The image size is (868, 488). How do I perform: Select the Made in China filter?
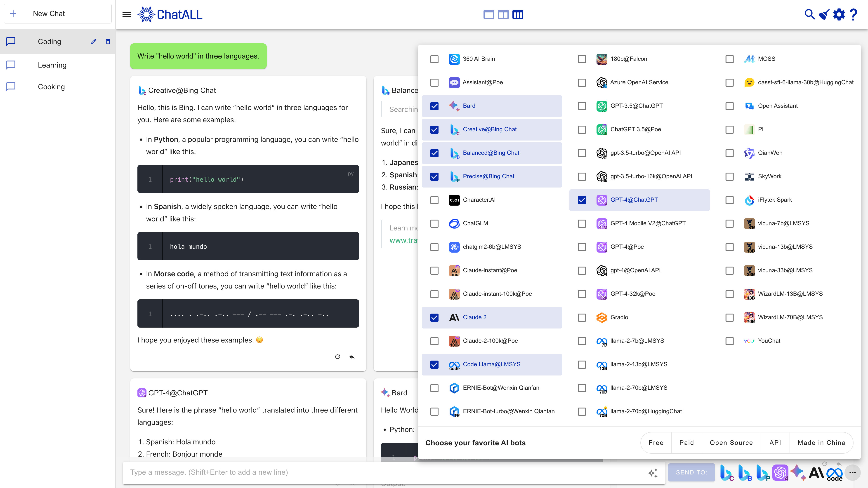click(821, 443)
